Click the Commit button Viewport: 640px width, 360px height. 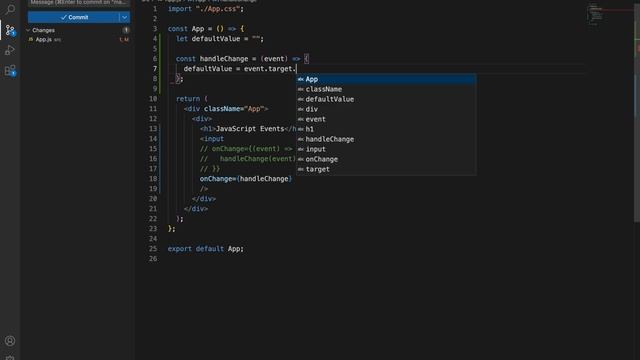[x=74, y=17]
